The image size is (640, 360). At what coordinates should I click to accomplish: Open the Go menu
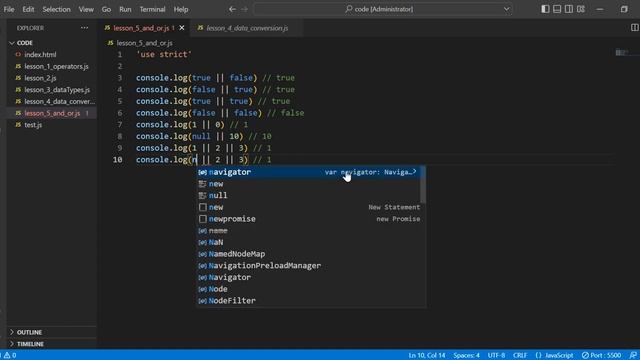pos(106,9)
